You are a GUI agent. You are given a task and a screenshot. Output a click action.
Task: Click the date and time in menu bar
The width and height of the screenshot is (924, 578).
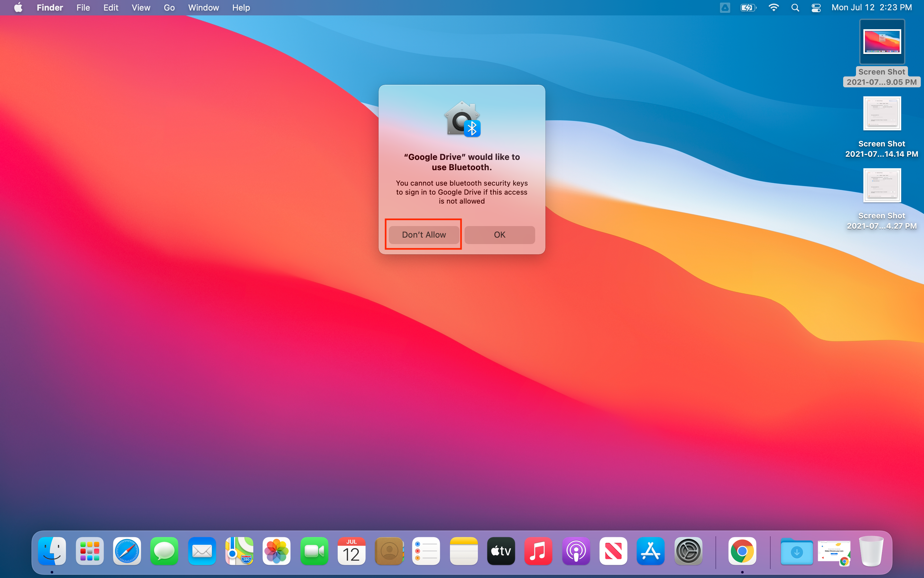pyautogui.click(x=872, y=8)
